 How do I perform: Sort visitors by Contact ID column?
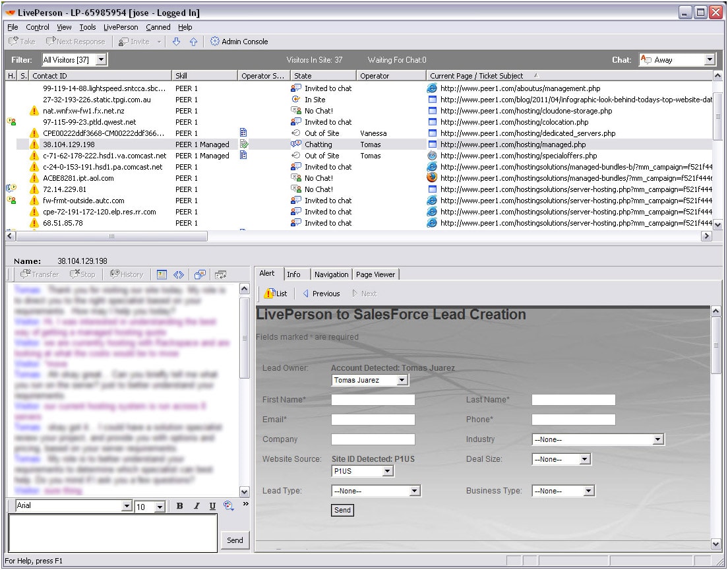(100, 76)
